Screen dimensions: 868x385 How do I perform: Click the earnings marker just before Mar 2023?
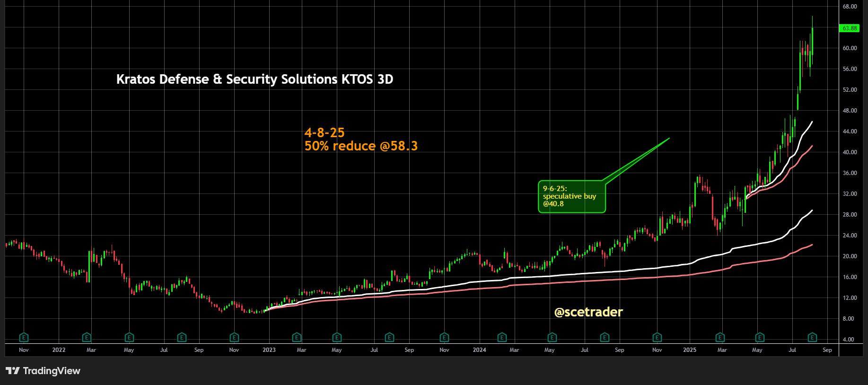click(297, 337)
